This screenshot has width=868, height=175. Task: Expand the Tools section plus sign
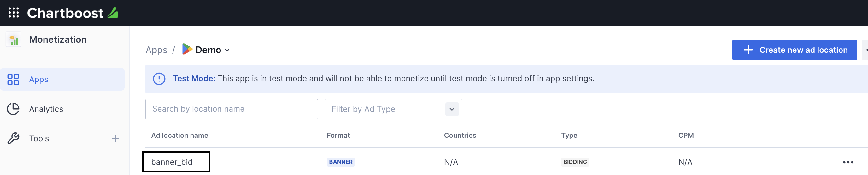pyautogui.click(x=115, y=139)
